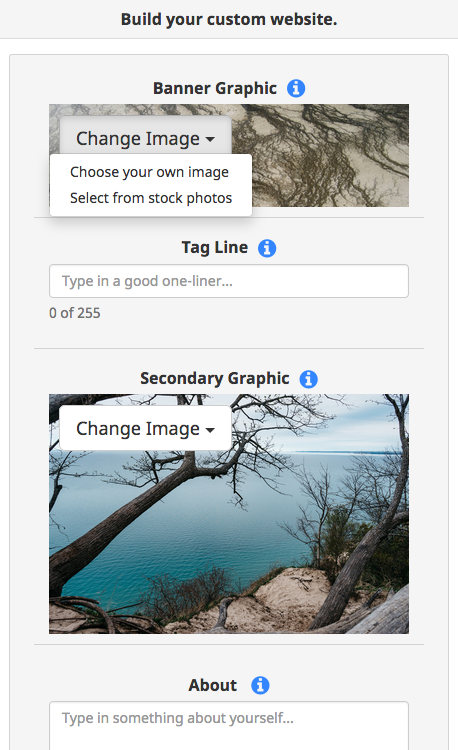Show info for Secondary Graphic

(308, 379)
